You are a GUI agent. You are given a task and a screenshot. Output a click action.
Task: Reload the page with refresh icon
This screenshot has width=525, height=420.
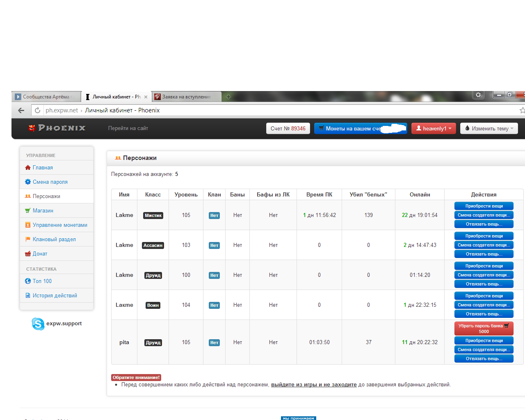(x=37, y=110)
